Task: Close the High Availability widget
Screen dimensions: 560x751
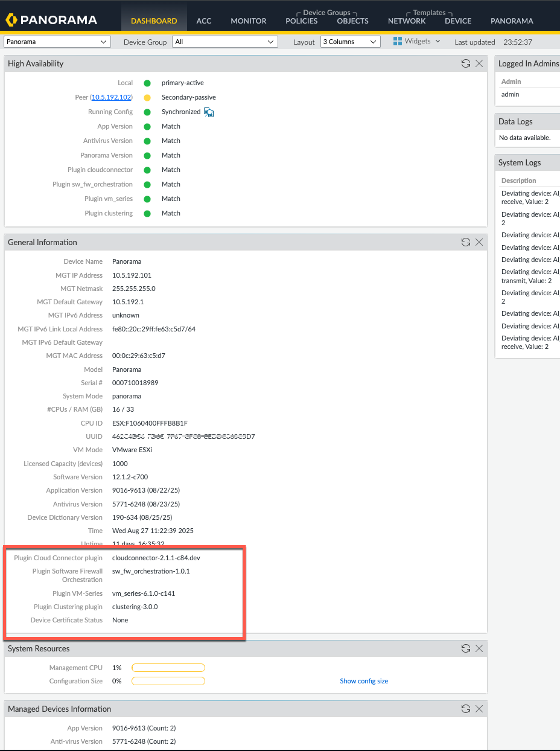Action: point(479,63)
